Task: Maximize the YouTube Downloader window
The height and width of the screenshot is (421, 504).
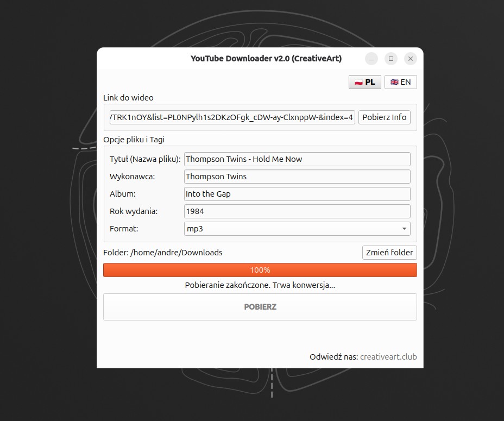Action: pos(390,59)
